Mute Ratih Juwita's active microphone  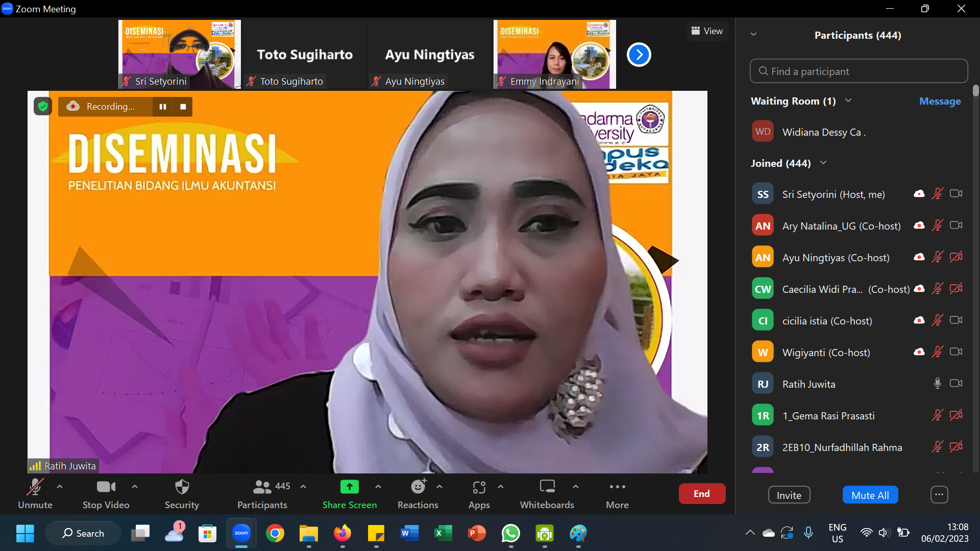pos(937,384)
